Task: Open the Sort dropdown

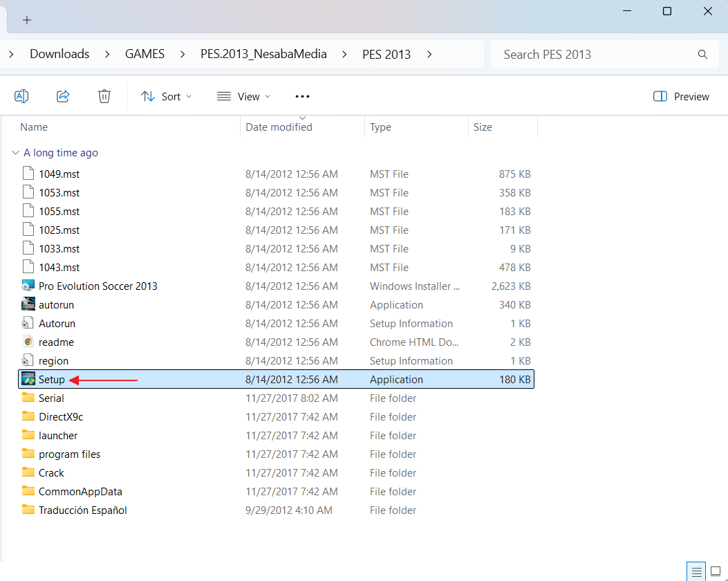Action: tap(166, 97)
